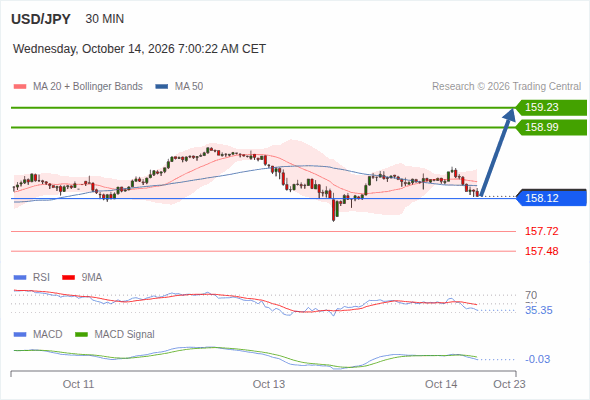Click the MACD -0.03 value label
This screenshot has width=590, height=400.
coord(537,359)
